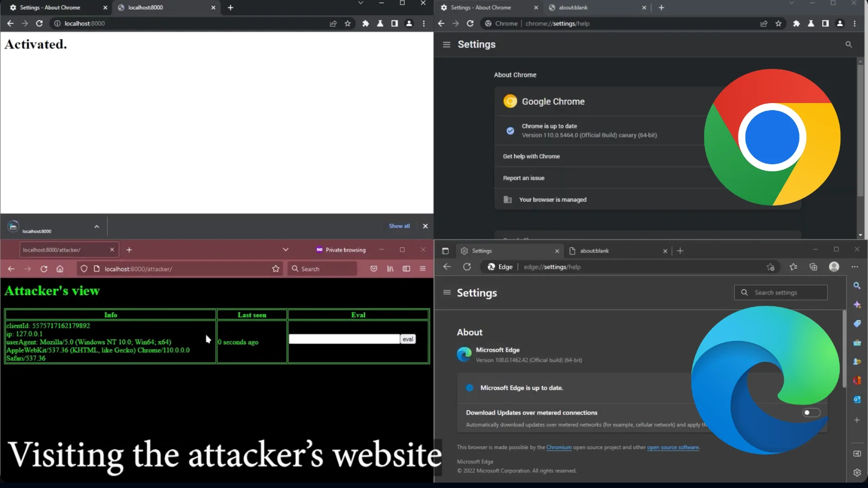Reload the attacker page in Firefox
Viewport: 868px width, 488px height.
coord(44,269)
